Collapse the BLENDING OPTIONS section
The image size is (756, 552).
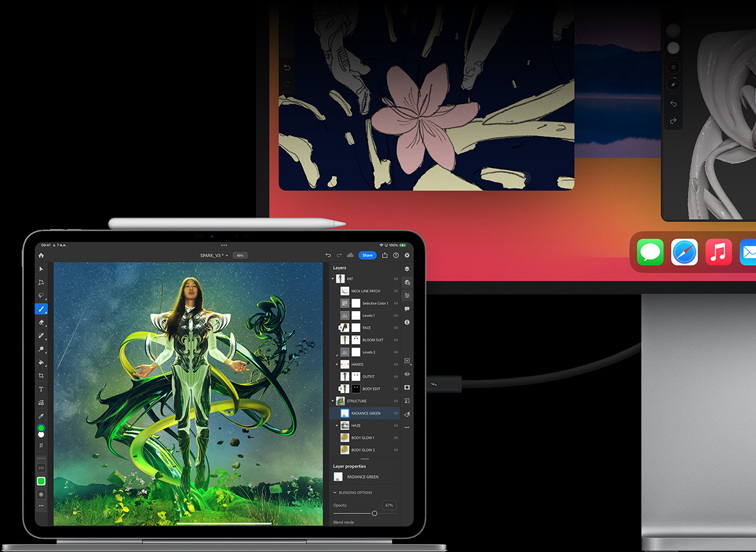tap(335, 493)
